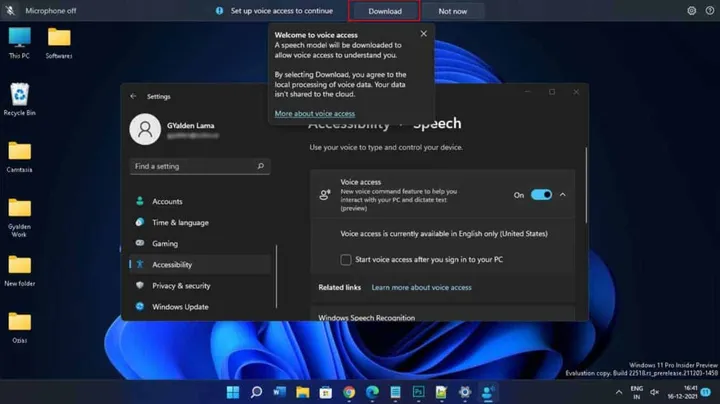
Task: Open taskbar Search
Action: (x=256, y=392)
